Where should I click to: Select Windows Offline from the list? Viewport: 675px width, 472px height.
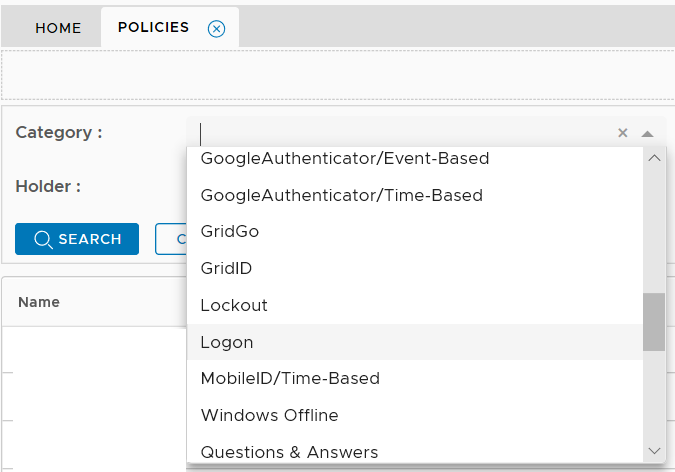pyautogui.click(x=269, y=415)
